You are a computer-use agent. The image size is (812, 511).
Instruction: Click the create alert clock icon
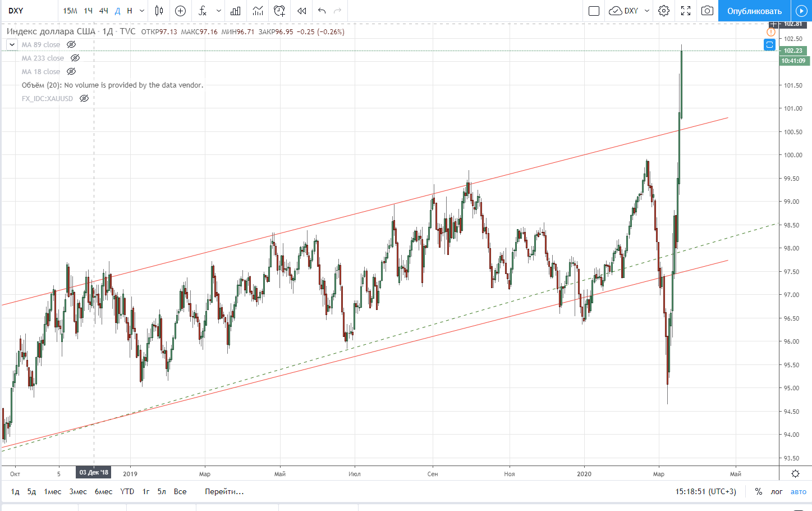coord(279,11)
